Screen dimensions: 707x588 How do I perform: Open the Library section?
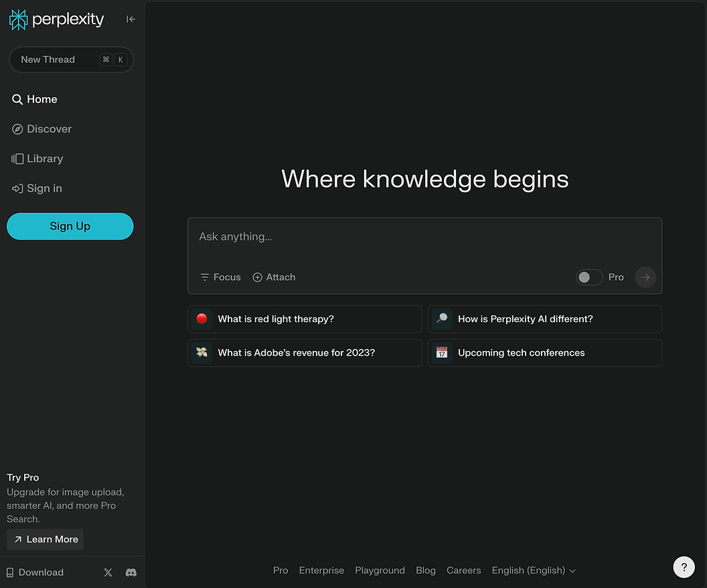coord(37,159)
